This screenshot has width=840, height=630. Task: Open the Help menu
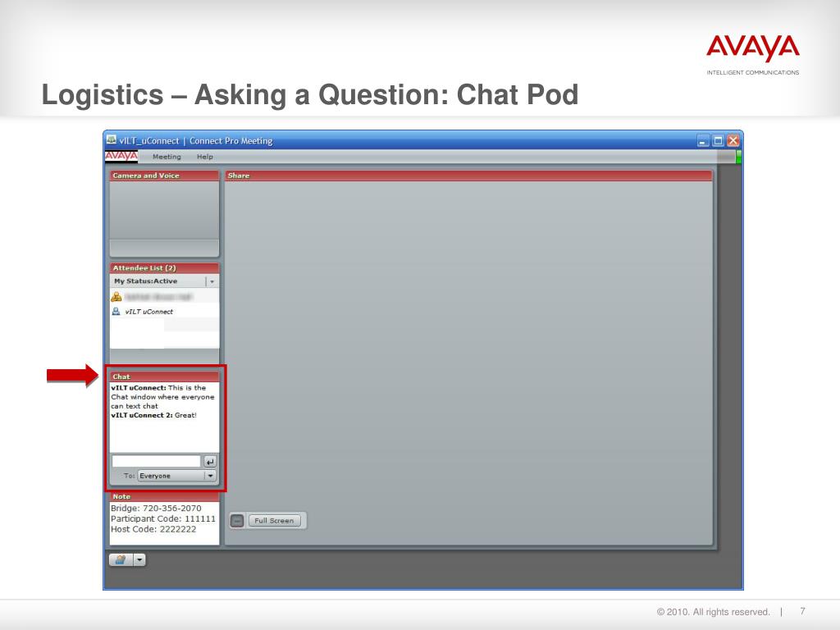coord(204,157)
